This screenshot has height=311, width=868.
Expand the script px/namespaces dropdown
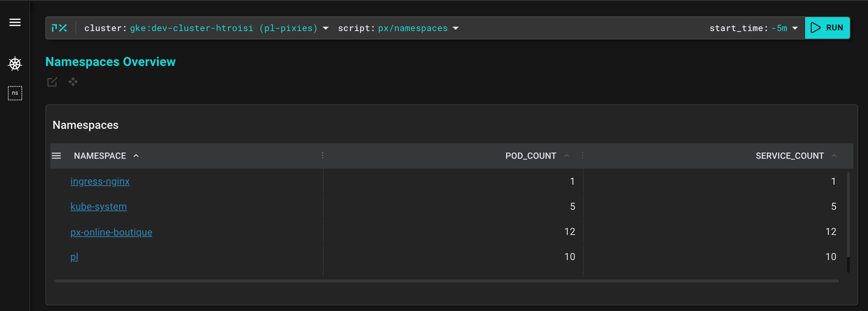point(456,28)
